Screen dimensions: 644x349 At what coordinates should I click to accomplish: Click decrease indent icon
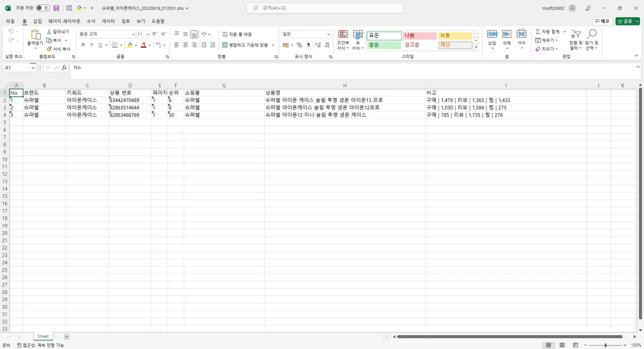coord(204,45)
